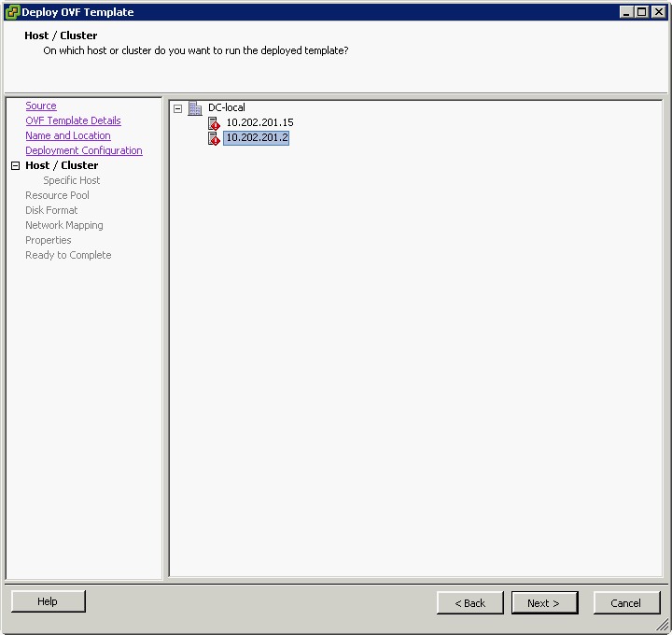Collapse the Host / Cluster step
This screenshot has height=635, width=672.
(15, 165)
